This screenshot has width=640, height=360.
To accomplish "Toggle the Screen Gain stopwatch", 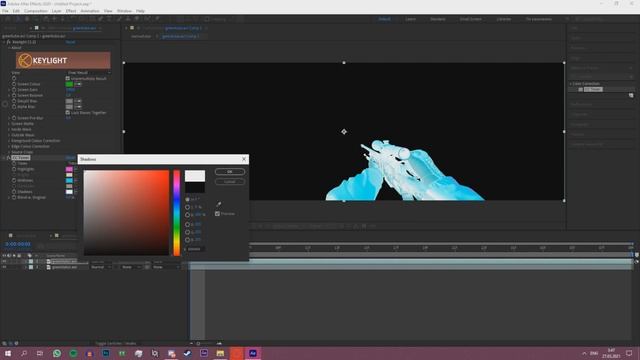I will tap(14, 90).
